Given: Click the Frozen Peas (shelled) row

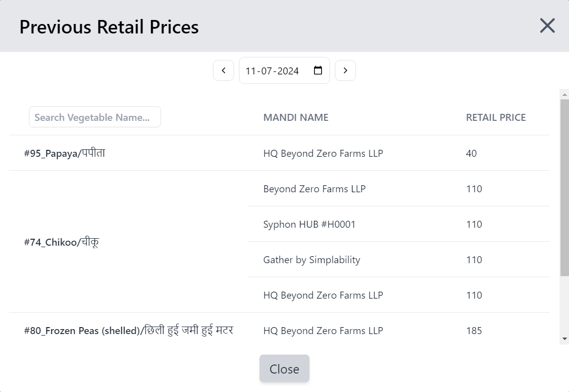Looking at the screenshot, I should (128, 330).
